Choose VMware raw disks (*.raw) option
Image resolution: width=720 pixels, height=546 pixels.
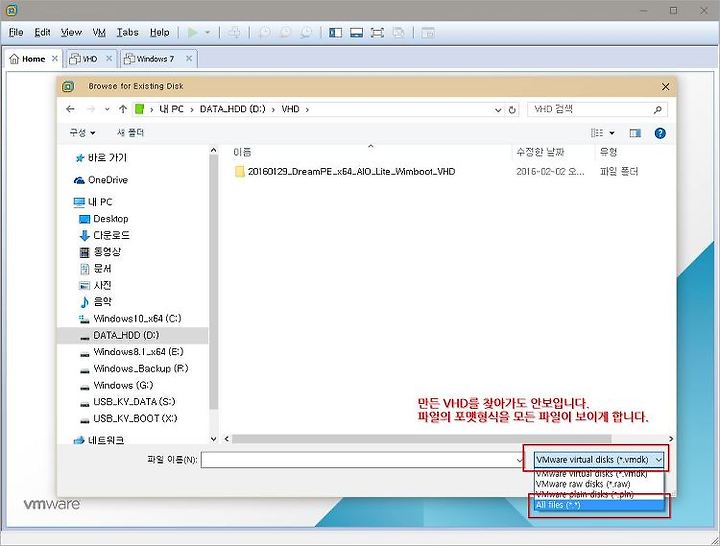pos(599,484)
